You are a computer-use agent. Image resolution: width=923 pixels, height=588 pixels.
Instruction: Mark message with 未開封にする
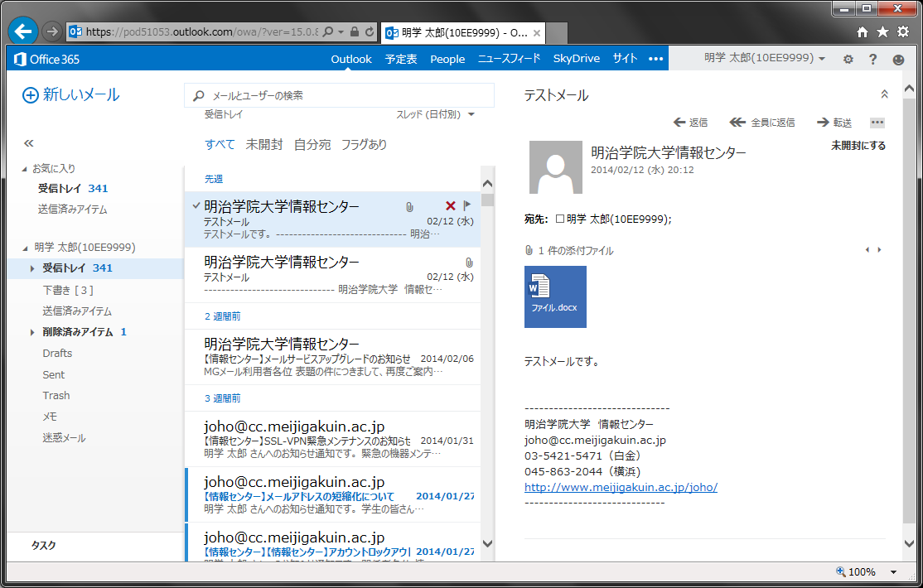pos(858,146)
